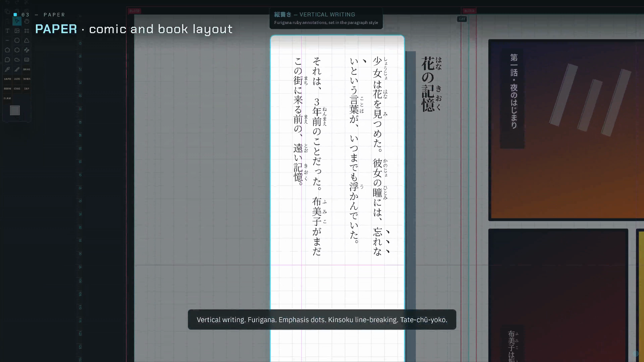Select the frame crop tool
This screenshot has width=644, height=362.
click(27, 31)
